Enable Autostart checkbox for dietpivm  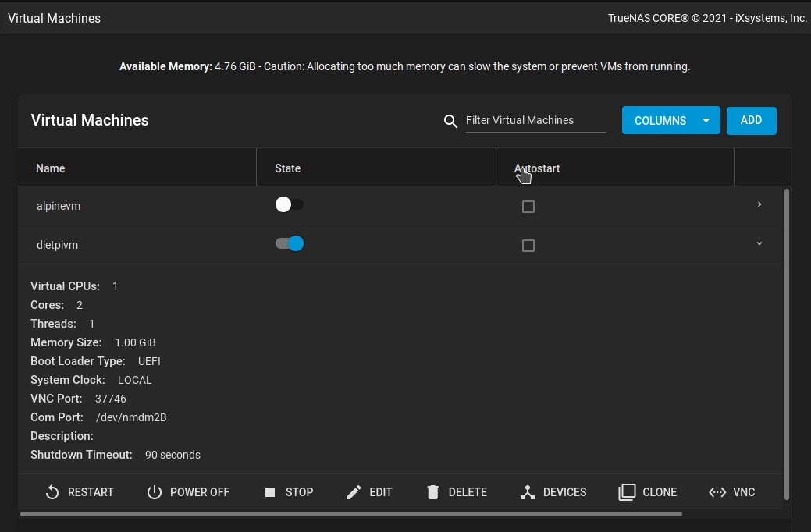pos(528,246)
